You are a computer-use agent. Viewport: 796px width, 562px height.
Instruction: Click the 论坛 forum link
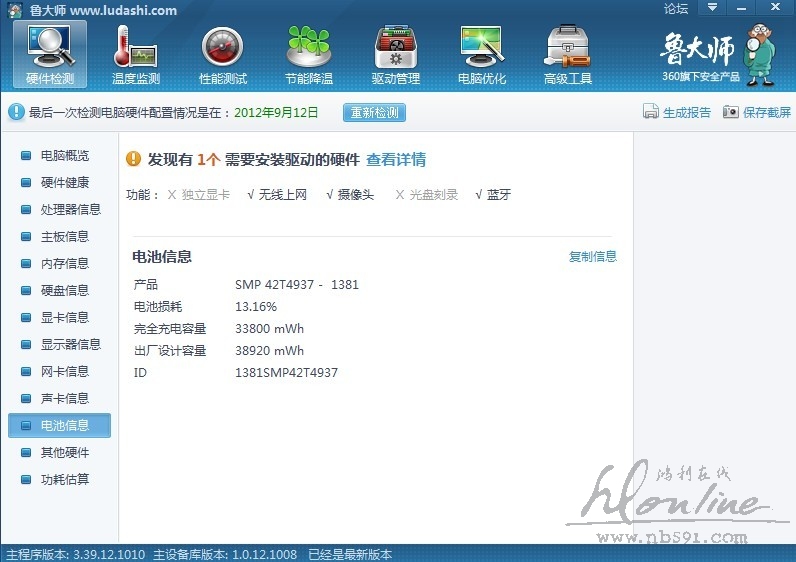[x=676, y=9]
